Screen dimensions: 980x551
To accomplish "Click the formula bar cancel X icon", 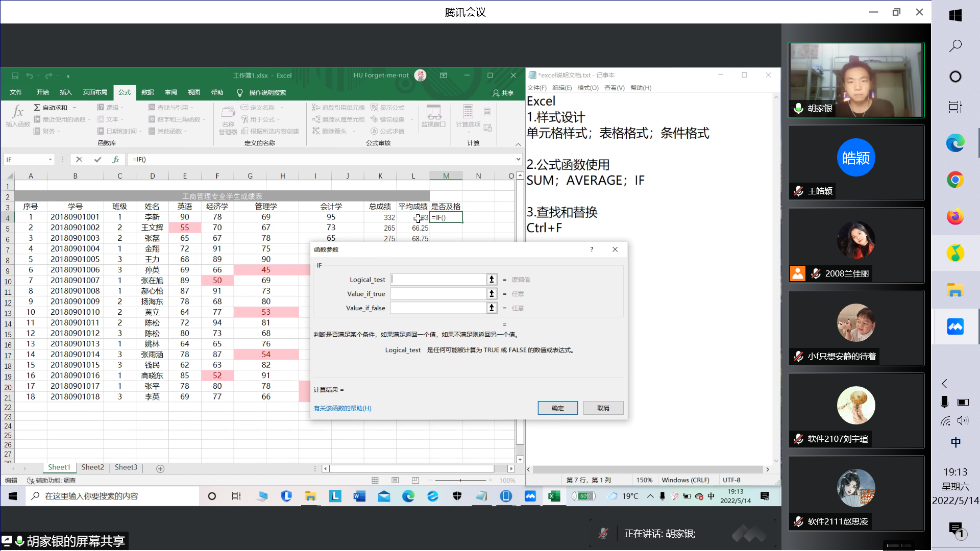I will point(79,160).
